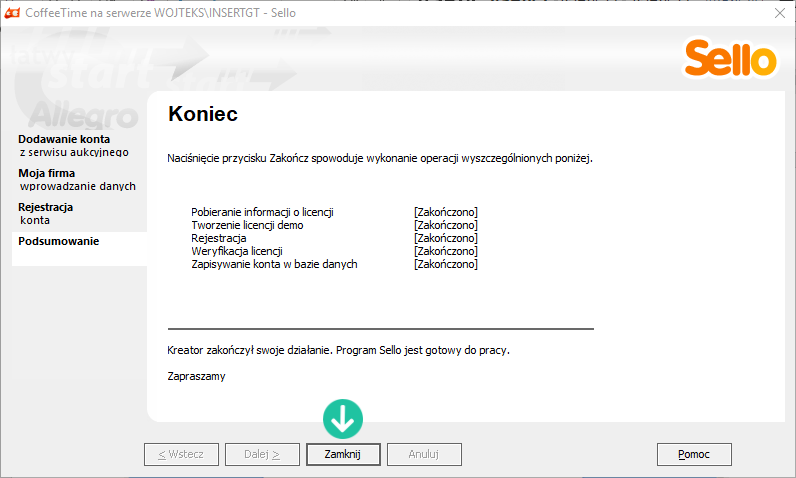Image resolution: width=796 pixels, height=478 pixels.
Task: Click the window title text CoffeeTime
Action: tap(160, 13)
